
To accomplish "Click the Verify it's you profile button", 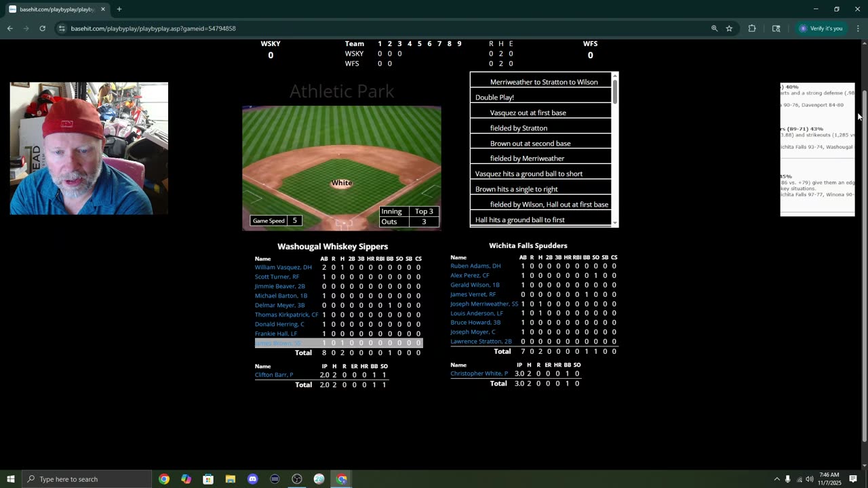I will (821, 28).
